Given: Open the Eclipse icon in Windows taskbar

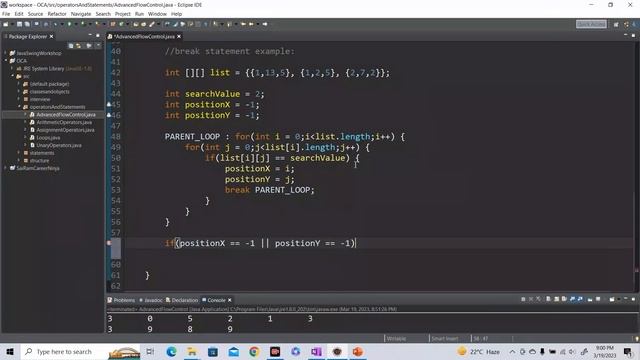Looking at the screenshot, I should click(337, 351).
